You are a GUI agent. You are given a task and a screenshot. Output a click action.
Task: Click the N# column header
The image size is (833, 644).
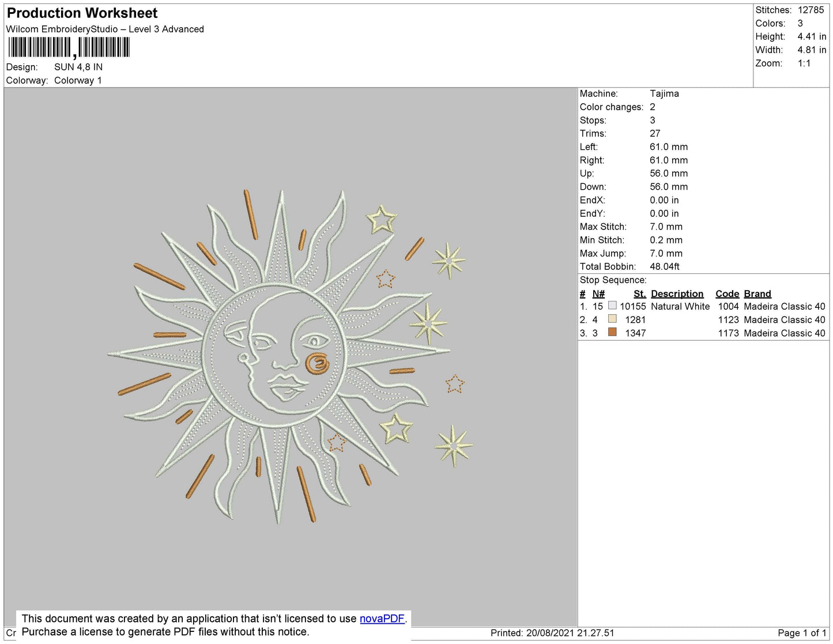click(598, 293)
